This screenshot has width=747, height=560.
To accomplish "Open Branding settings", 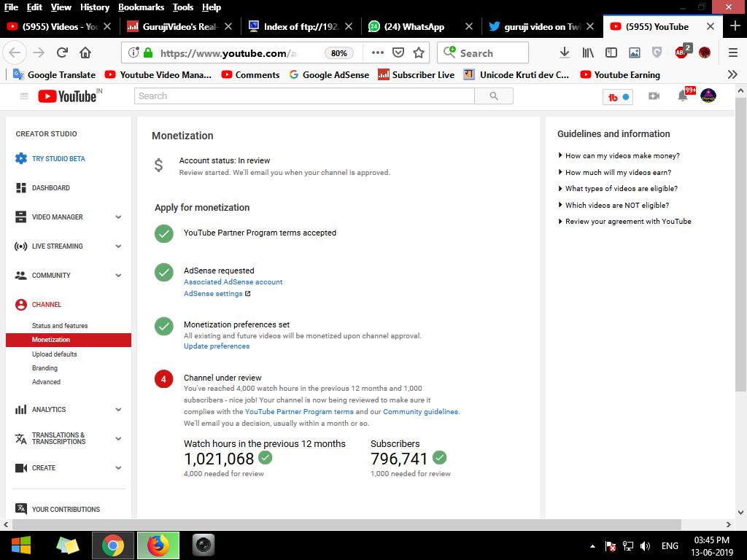I will 44,367.
